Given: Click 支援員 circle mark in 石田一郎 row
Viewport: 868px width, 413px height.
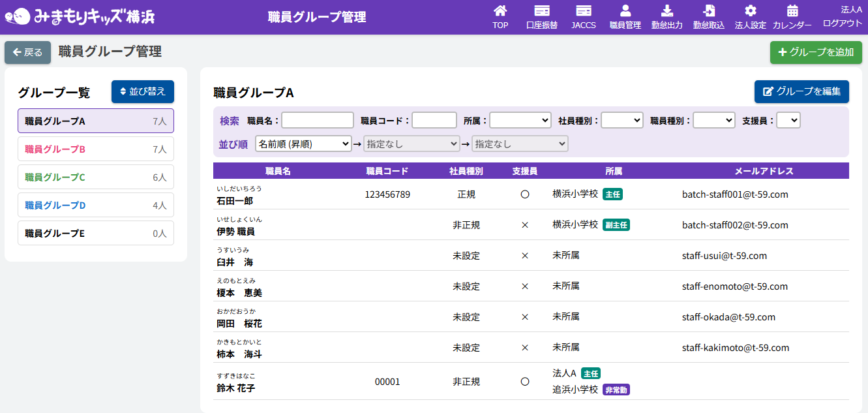Looking at the screenshot, I should tap(525, 194).
